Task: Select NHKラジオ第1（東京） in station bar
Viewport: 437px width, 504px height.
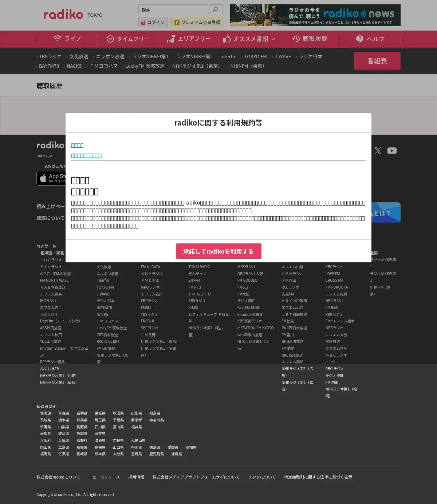Action: click(197, 66)
